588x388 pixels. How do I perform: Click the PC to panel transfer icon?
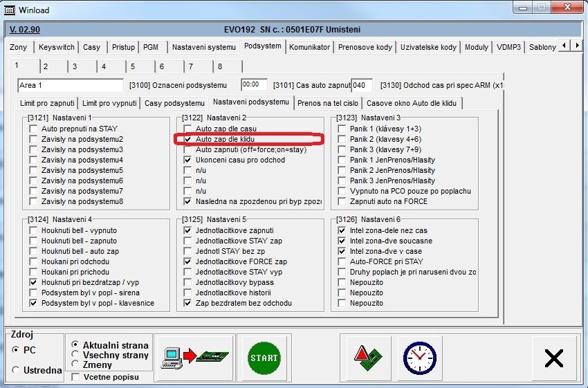pyautogui.click(x=194, y=358)
